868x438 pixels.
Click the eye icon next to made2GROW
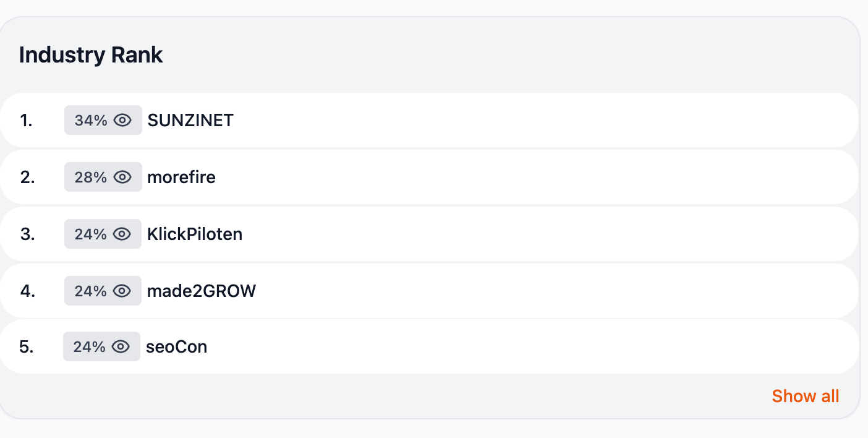(x=122, y=291)
